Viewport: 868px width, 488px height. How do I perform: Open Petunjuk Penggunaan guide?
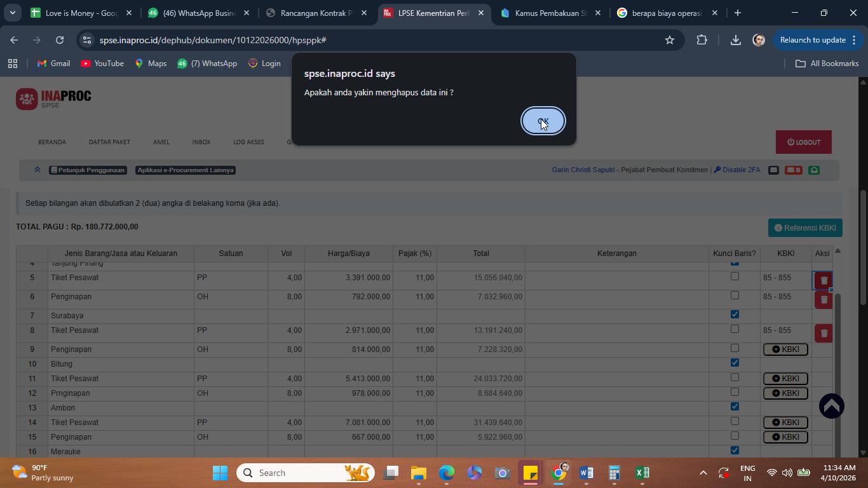[x=88, y=170]
